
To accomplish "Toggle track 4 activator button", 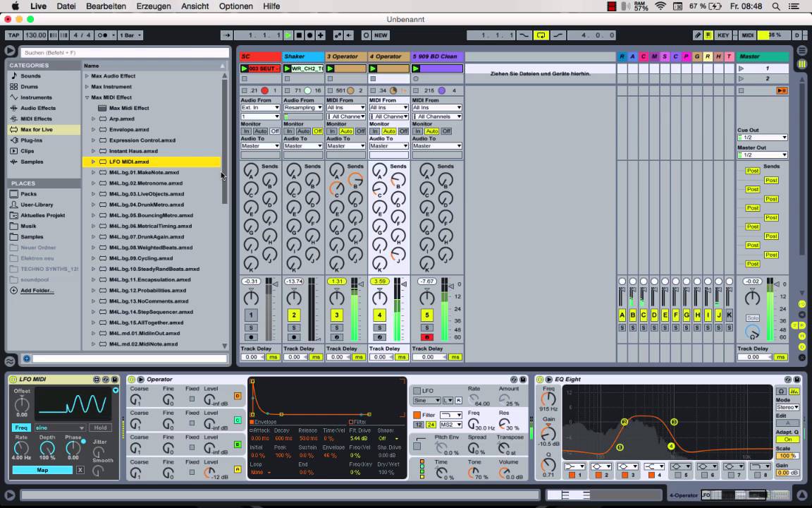I will coord(379,315).
